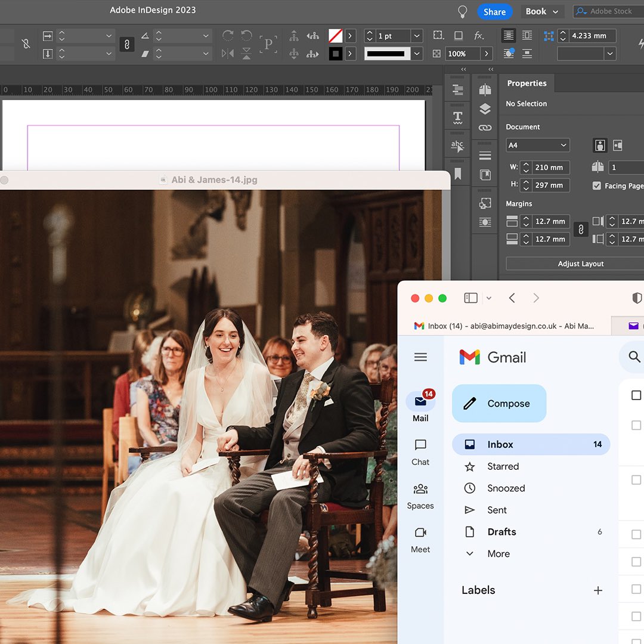This screenshot has height=644, width=644.
Task: Open Links panel icon in dock
Action: 485,128
